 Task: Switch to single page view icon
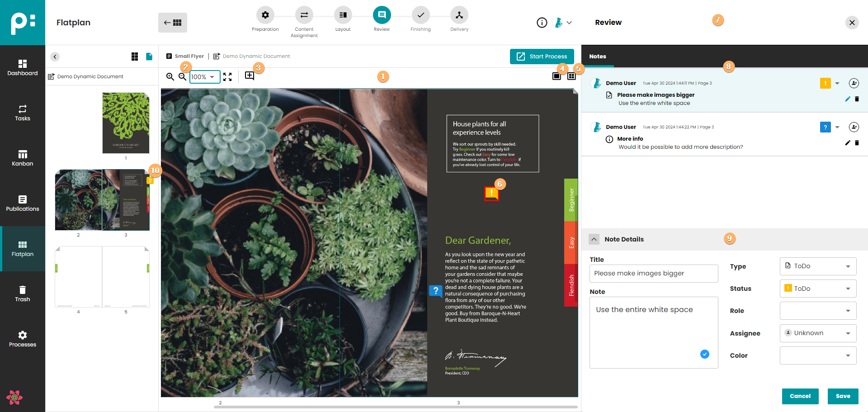(557, 76)
